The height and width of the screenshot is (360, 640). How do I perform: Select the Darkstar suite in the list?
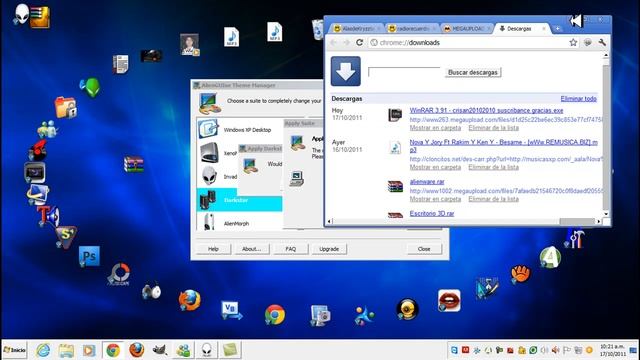point(239,200)
